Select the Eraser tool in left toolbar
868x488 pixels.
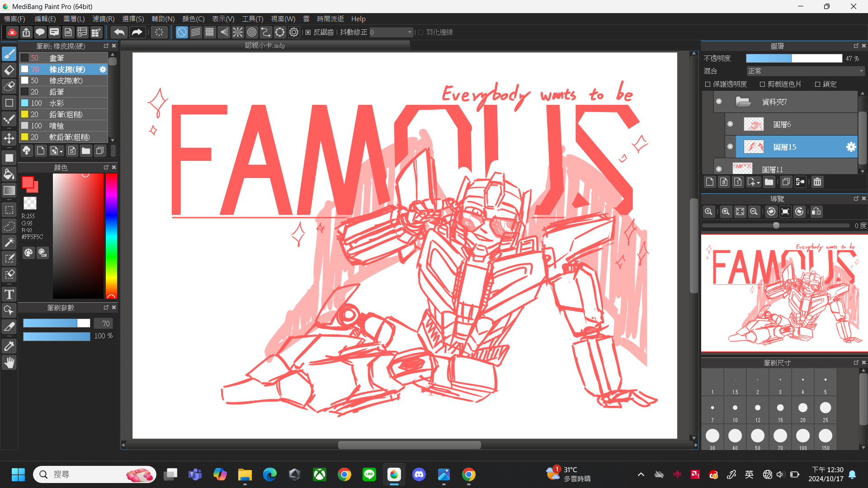[9, 70]
